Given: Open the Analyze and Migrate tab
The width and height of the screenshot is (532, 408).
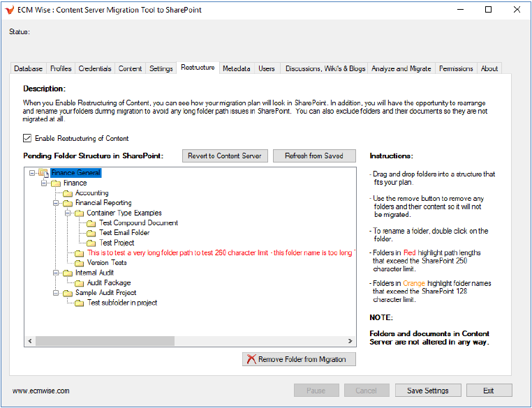Looking at the screenshot, I should 401,68.
